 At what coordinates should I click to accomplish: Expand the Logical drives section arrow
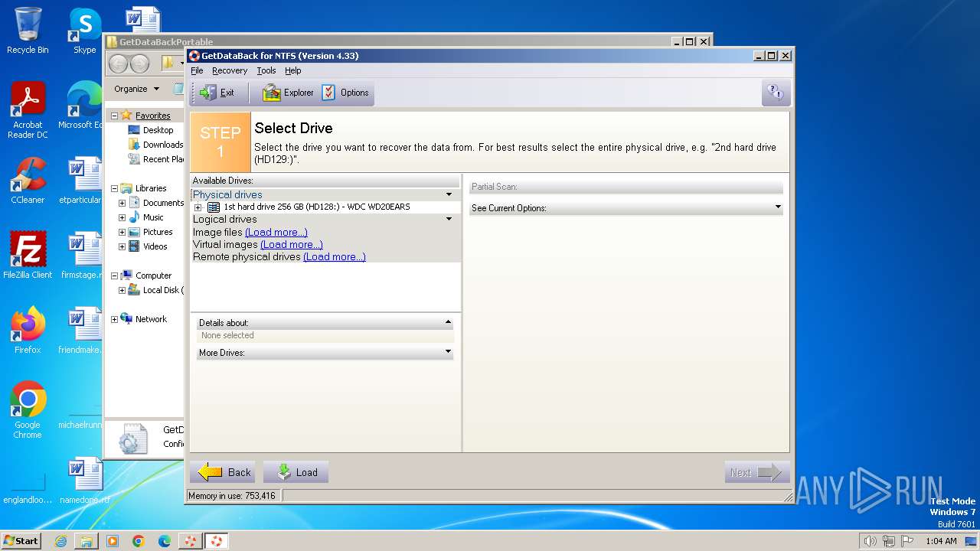[x=449, y=219]
